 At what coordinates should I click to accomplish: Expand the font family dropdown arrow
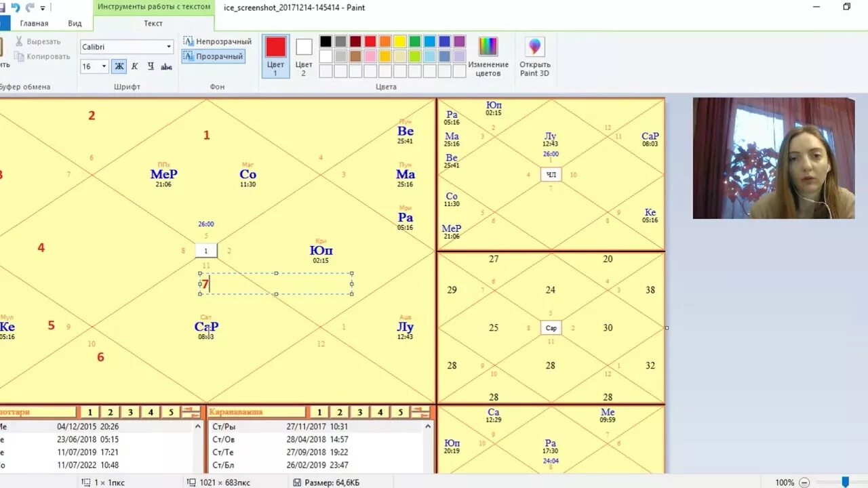point(169,47)
